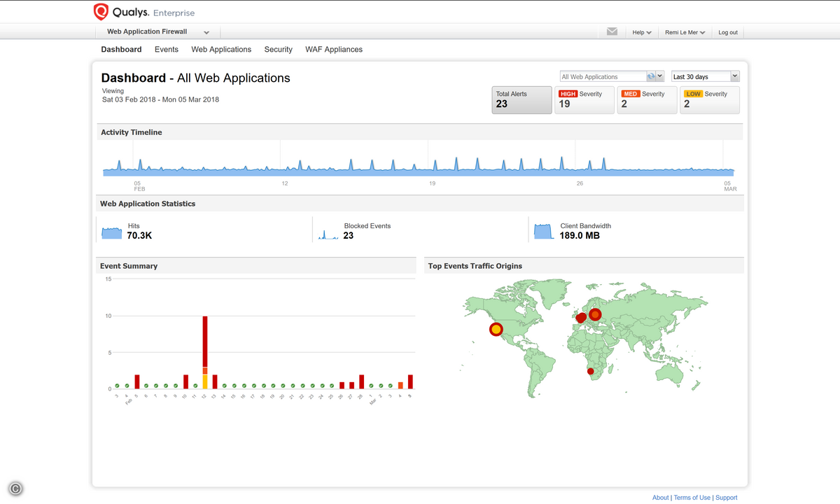Click the Qualys shield logo
This screenshot has width=840, height=504.
point(101,12)
